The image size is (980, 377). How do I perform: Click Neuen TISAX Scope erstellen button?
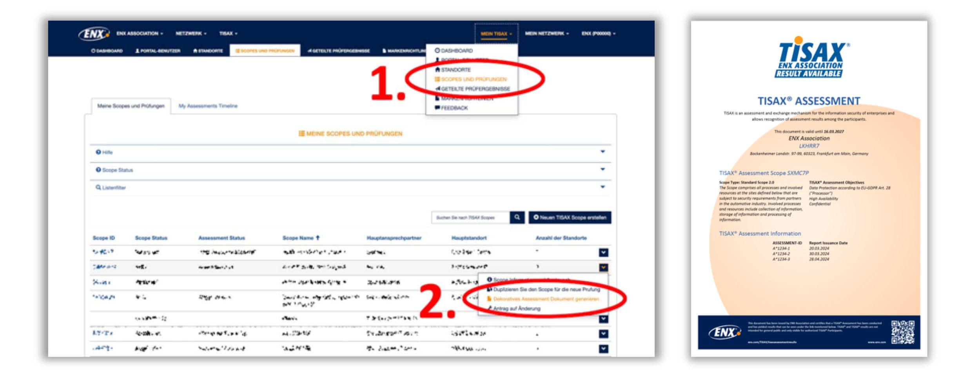click(x=570, y=217)
